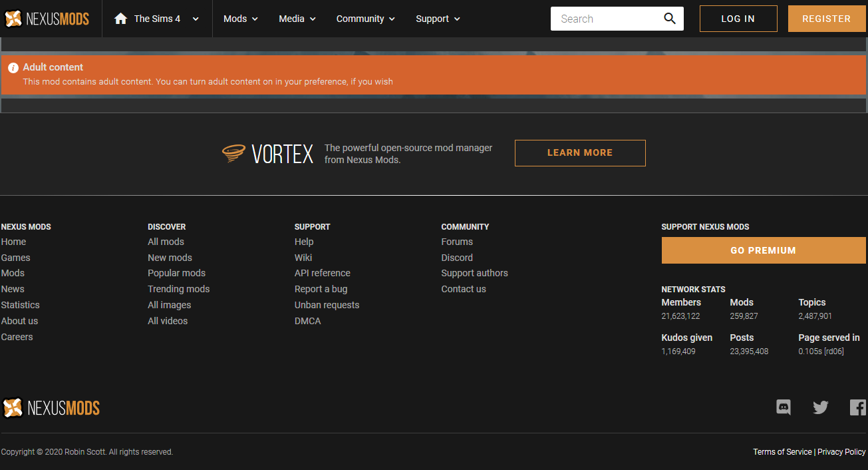Open the Twitter icon in footer

(x=821, y=407)
